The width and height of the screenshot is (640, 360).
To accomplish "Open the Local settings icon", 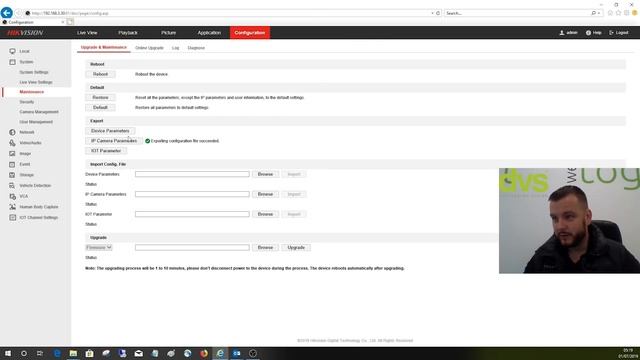I will tap(12, 51).
